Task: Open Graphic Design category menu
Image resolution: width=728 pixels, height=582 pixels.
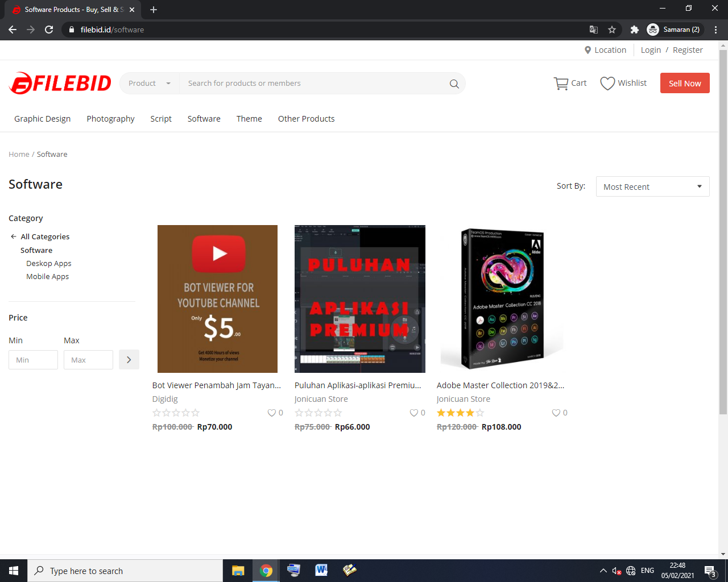Action: (43, 119)
